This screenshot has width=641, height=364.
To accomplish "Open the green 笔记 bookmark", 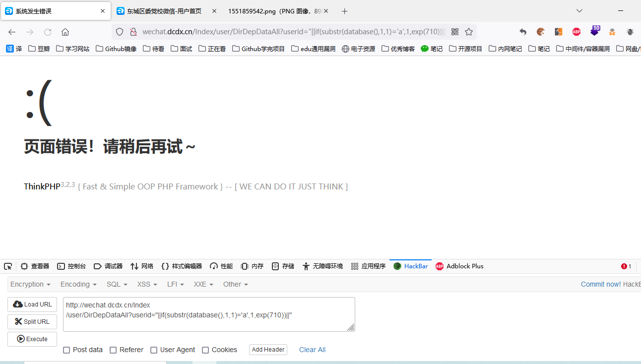I will (432, 49).
